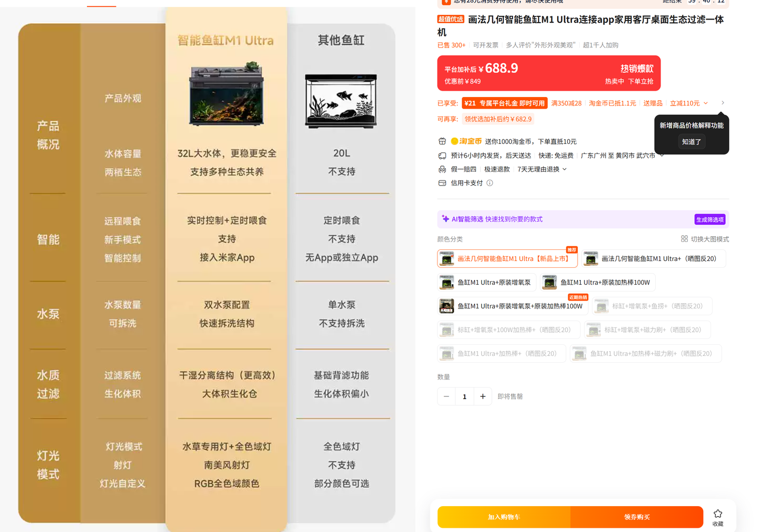The width and height of the screenshot is (759, 532).
Task: Select 鱼缸M1 Ultra+原装增氧泵+原装加热棒100W option
Action: point(513,306)
